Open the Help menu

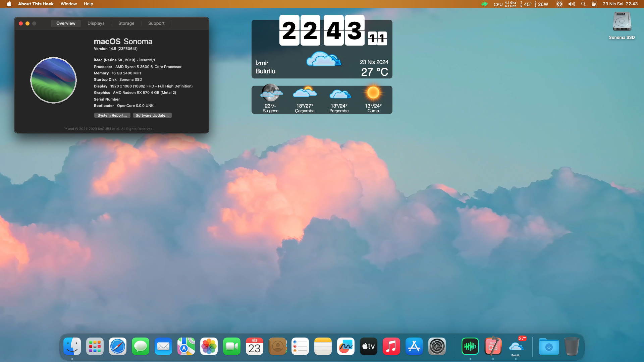click(x=88, y=4)
